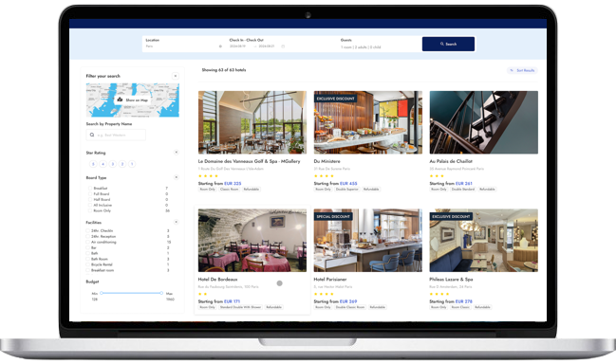Open the Hotel Parisianer listing title

330,280
